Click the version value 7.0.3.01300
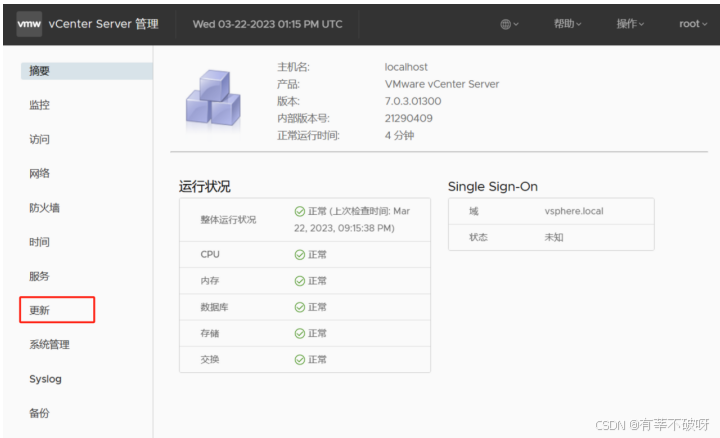 click(413, 101)
